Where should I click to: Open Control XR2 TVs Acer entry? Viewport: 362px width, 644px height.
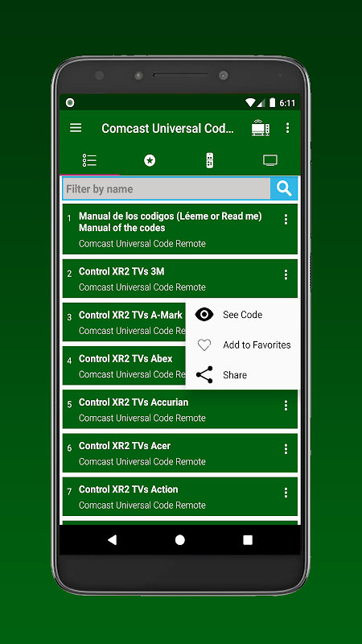click(x=179, y=452)
